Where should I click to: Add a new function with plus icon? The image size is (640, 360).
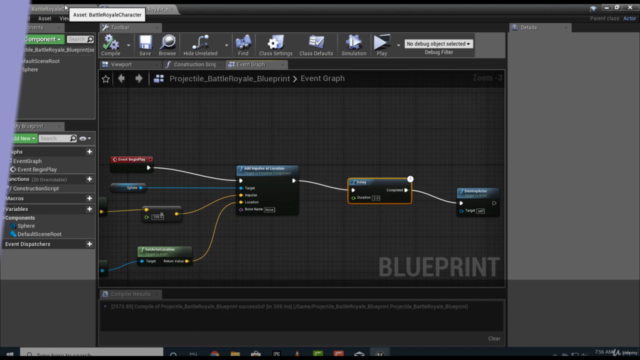[x=89, y=179]
